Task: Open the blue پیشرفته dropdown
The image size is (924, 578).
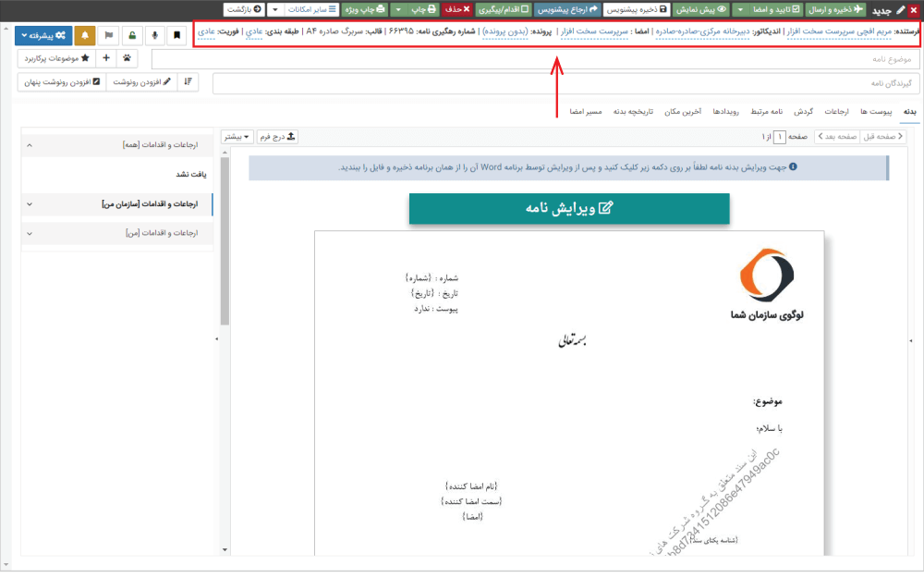Action: (x=43, y=35)
